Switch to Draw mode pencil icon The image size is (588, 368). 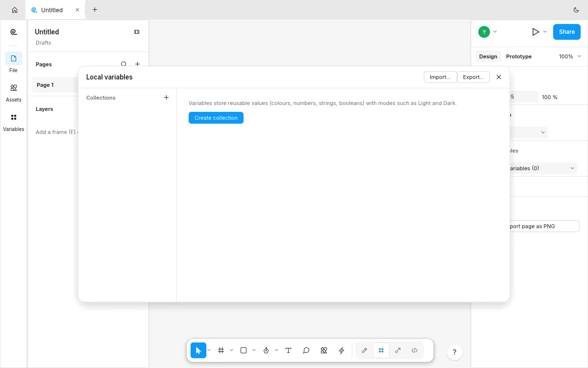coord(365,350)
